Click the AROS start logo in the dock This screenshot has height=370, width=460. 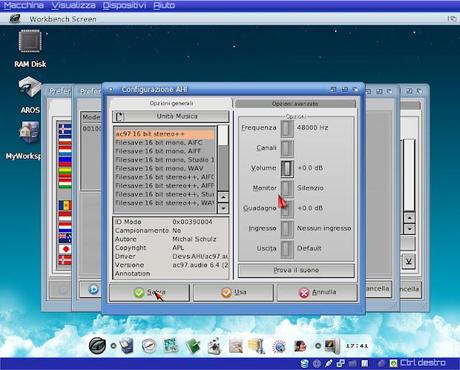(97, 345)
